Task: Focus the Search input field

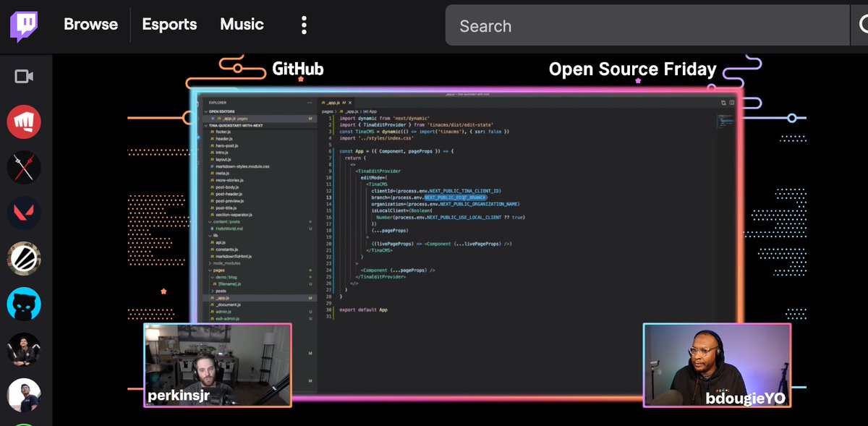Action: [647, 26]
